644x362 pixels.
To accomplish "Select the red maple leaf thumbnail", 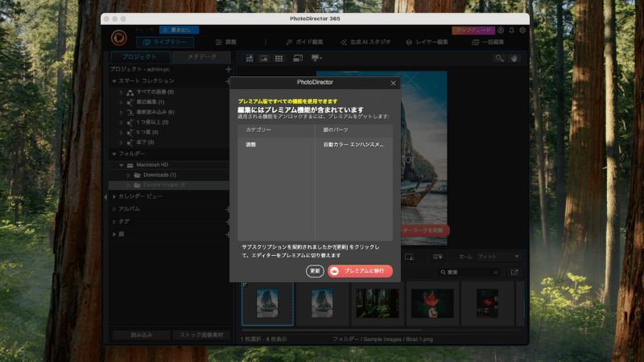I will click(432, 303).
